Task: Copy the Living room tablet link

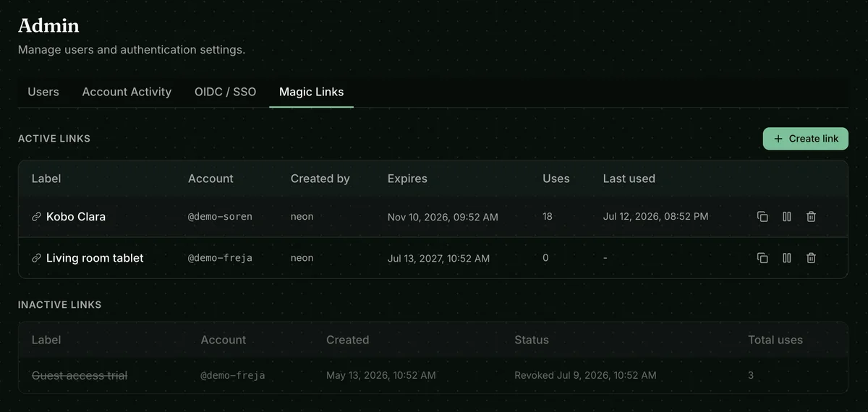Action: click(762, 257)
